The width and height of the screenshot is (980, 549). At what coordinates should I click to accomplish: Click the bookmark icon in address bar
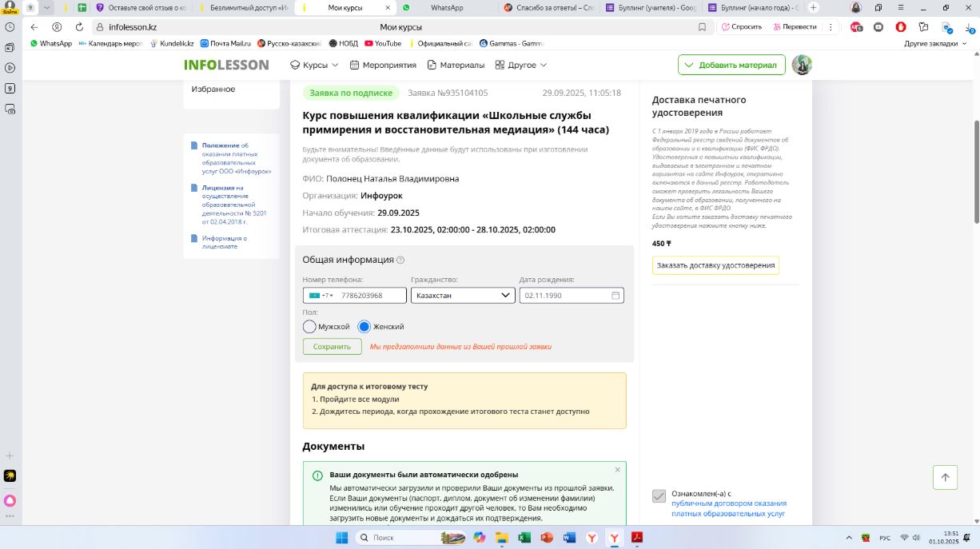click(702, 26)
